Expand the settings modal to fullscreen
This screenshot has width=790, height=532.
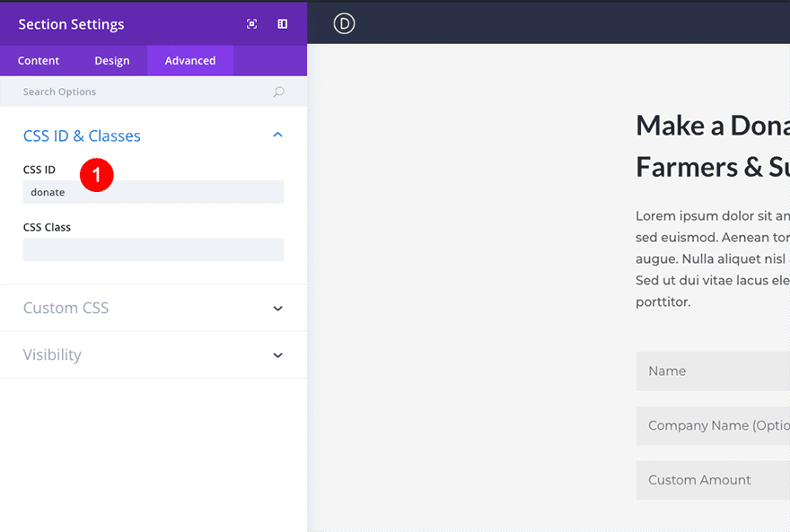[252, 24]
